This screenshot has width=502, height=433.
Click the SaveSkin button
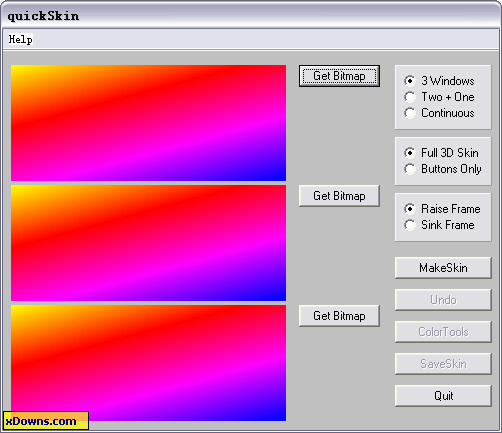443,364
